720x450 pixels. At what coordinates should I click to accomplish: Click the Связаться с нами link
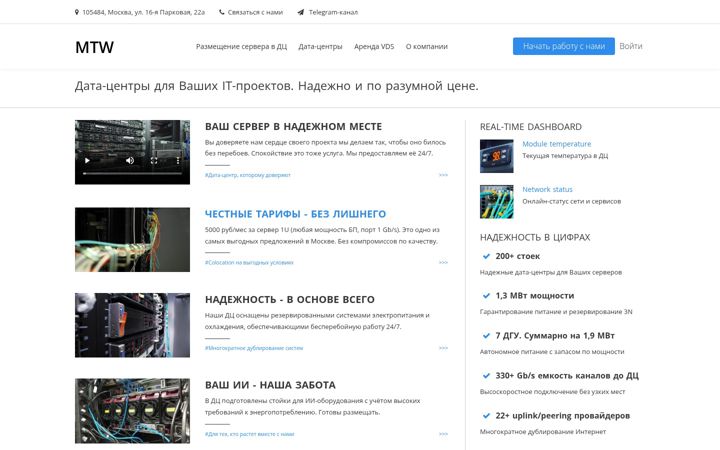point(255,12)
